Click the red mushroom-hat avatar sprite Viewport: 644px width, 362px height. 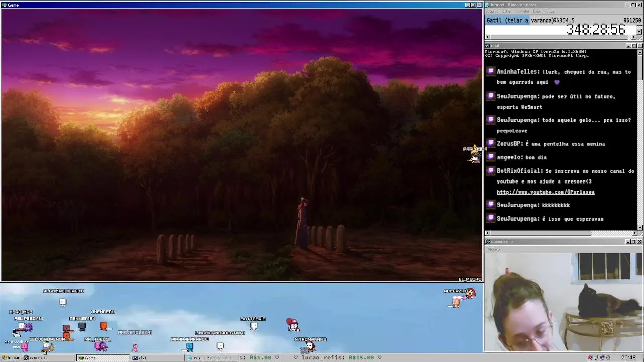coord(292,325)
